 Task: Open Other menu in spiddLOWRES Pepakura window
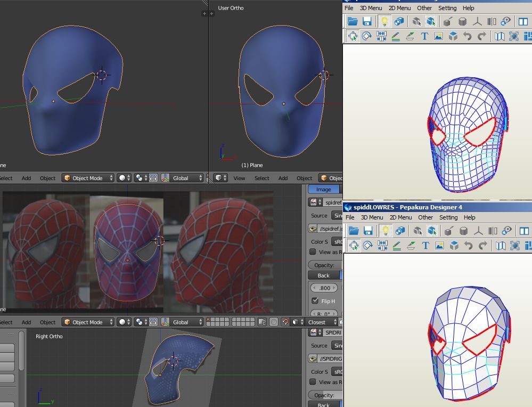425,217
